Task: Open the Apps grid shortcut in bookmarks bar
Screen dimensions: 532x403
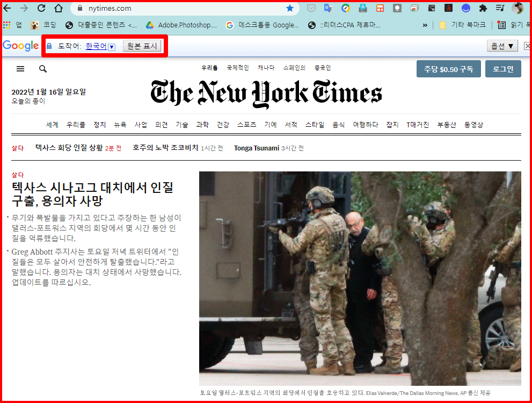Action: 6,25
